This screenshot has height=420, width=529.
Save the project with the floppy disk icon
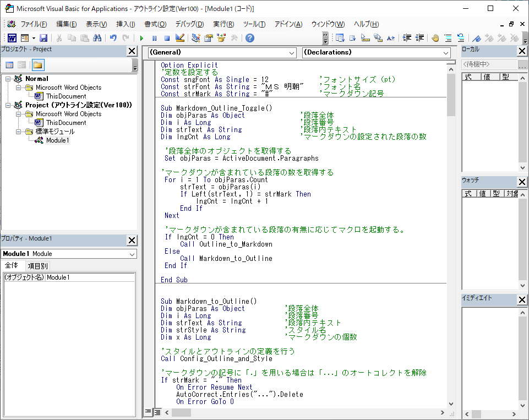pos(43,38)
